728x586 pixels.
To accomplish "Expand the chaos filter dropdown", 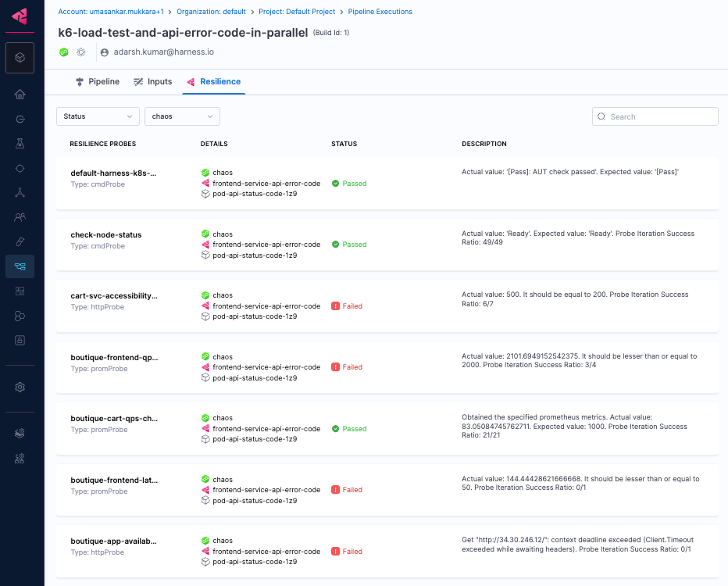I will point(182,116).
